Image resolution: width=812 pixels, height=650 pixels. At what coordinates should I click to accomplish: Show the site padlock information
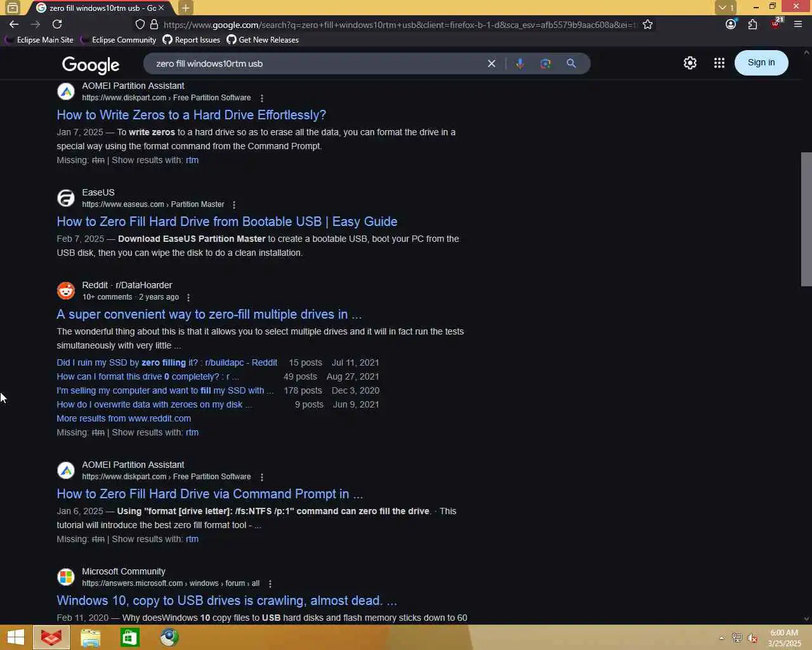point(154,24)
